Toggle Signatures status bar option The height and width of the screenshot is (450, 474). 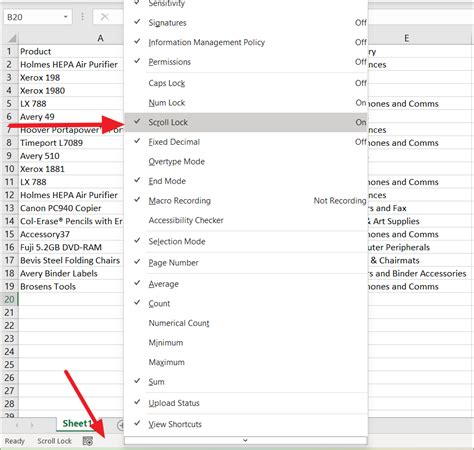(x=246, y=23)
